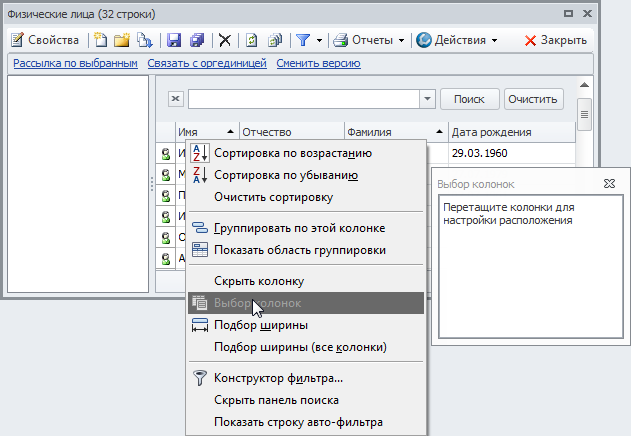Open the dropdown arrow beside the filter icon

[x=319, y=40]
